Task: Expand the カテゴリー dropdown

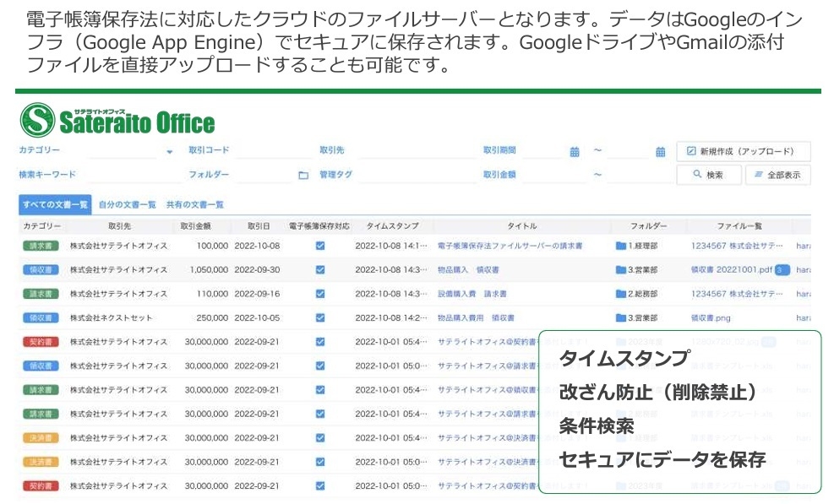Action: pos(169,152)
